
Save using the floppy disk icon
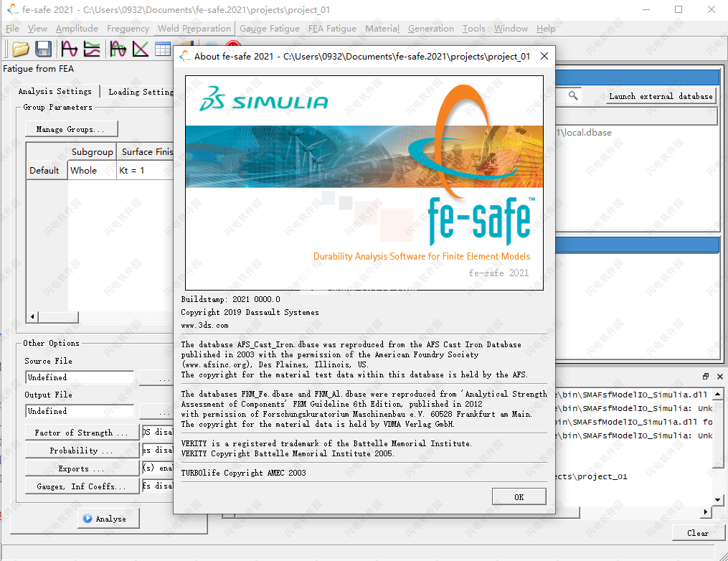pyautogui.click(x=44, y=49)
